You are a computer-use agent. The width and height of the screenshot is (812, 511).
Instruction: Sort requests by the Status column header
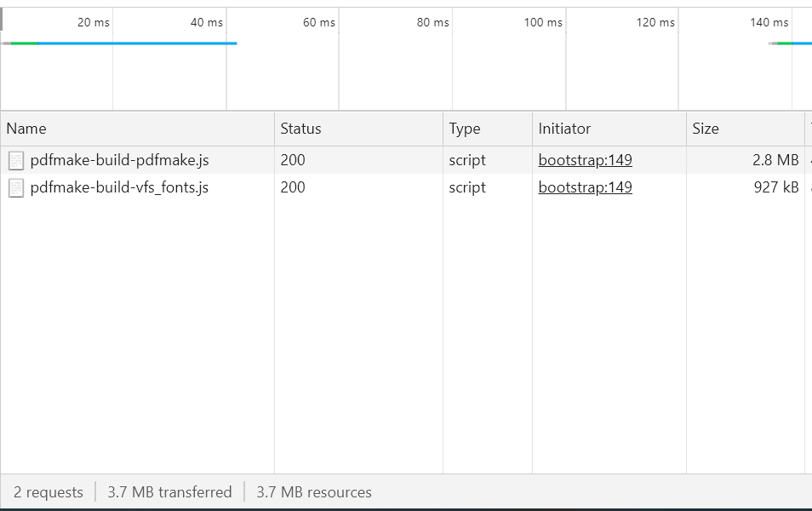coord(300,129)
